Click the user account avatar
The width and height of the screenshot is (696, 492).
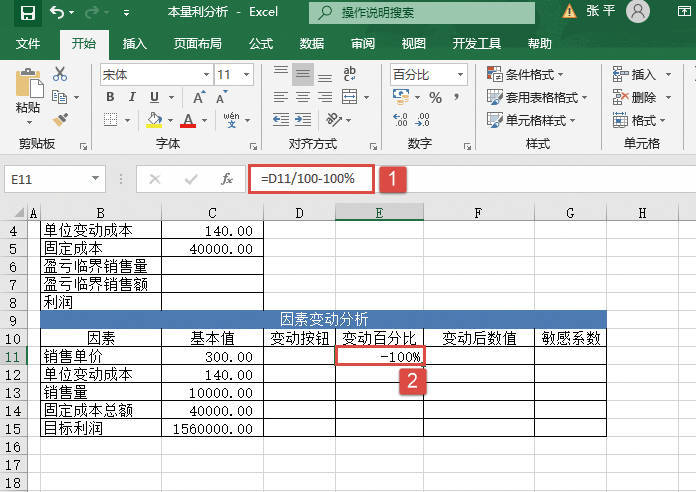(638, 11)
